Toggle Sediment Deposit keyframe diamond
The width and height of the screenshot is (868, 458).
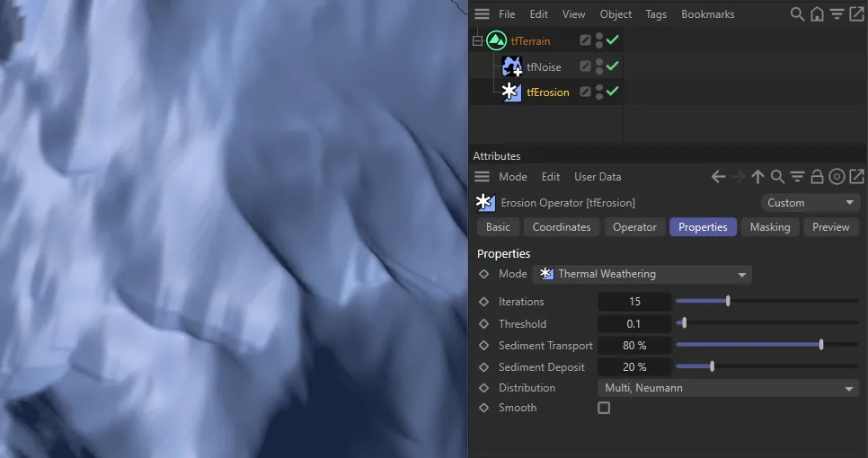(483, 366)
